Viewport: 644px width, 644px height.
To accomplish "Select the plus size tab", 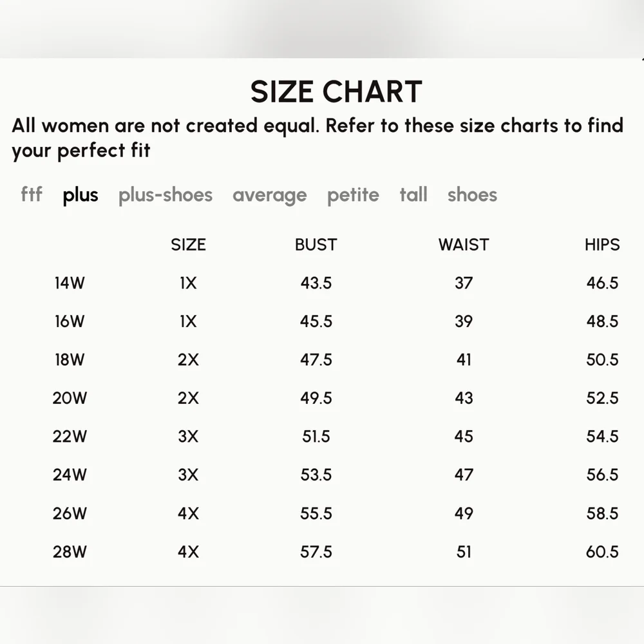I will pos(80,195).
